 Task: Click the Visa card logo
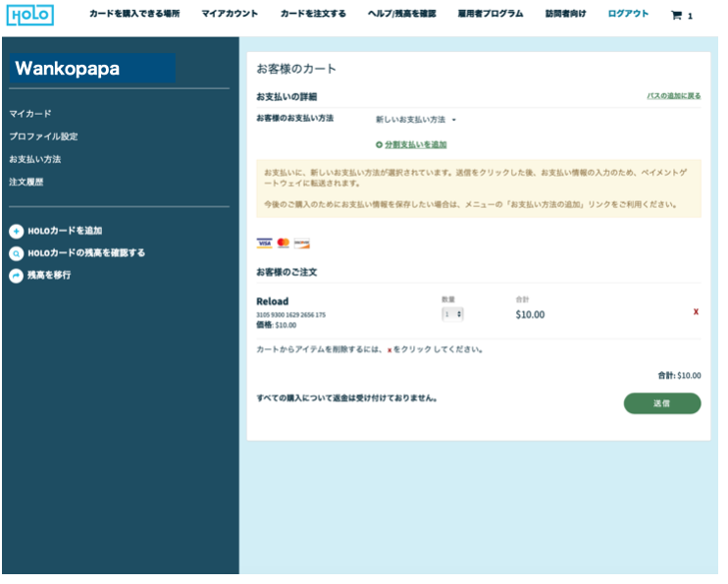(265, 243)
